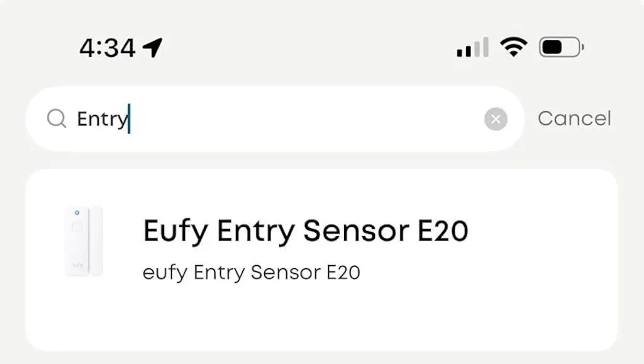Select the Eufy Entry Sensor E20 title
The width and height of the screenshot is (644, 364).
click(306, 231)
